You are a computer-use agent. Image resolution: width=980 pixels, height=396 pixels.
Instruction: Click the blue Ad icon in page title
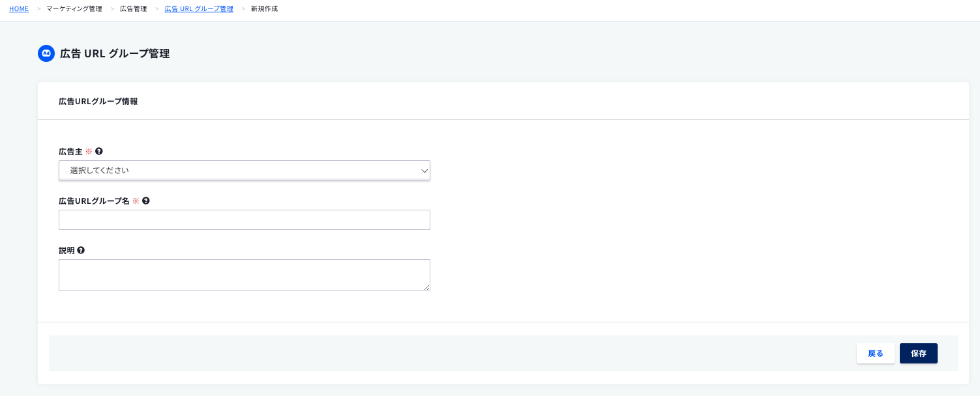[x=46, y=53]
